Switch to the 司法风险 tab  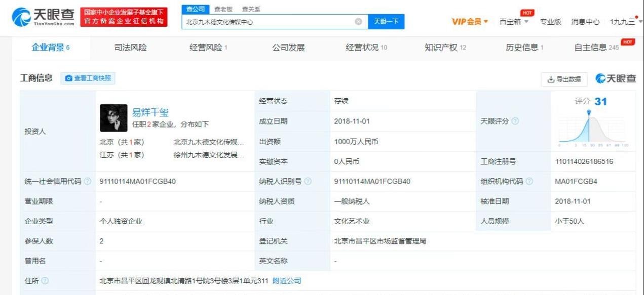[x=130, y=48]
